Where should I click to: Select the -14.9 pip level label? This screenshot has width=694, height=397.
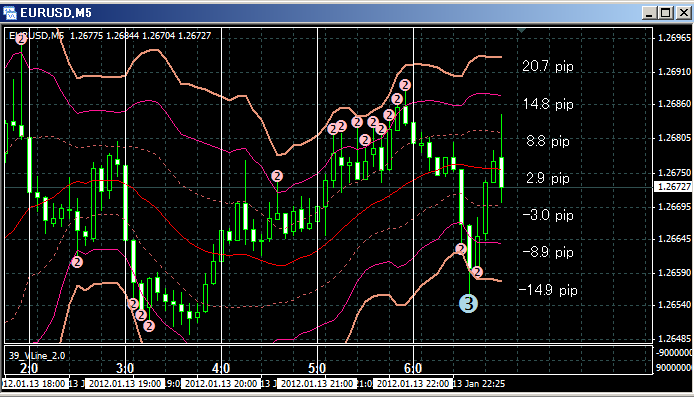[x=548, y=290]
